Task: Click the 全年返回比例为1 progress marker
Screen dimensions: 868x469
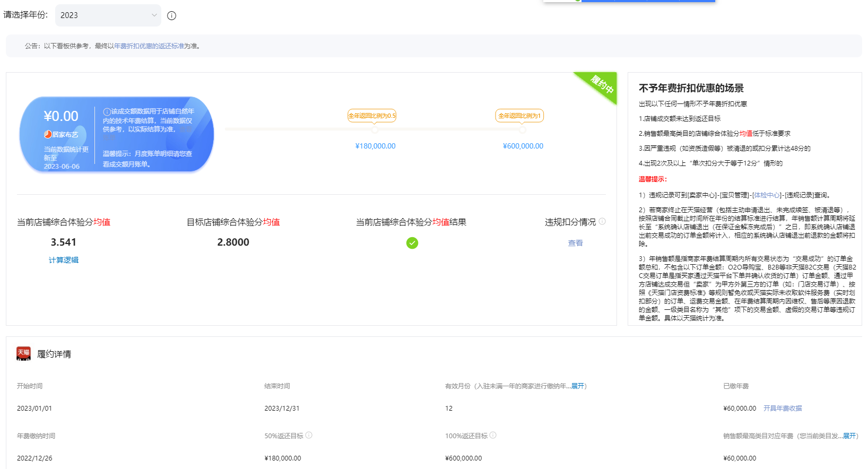Action: 519,116
